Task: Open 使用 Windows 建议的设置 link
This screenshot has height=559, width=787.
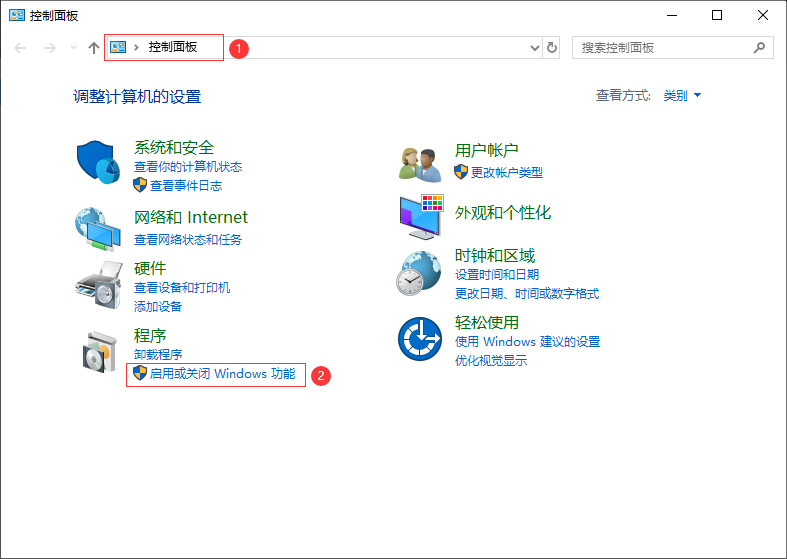Action: coord(527,342)
